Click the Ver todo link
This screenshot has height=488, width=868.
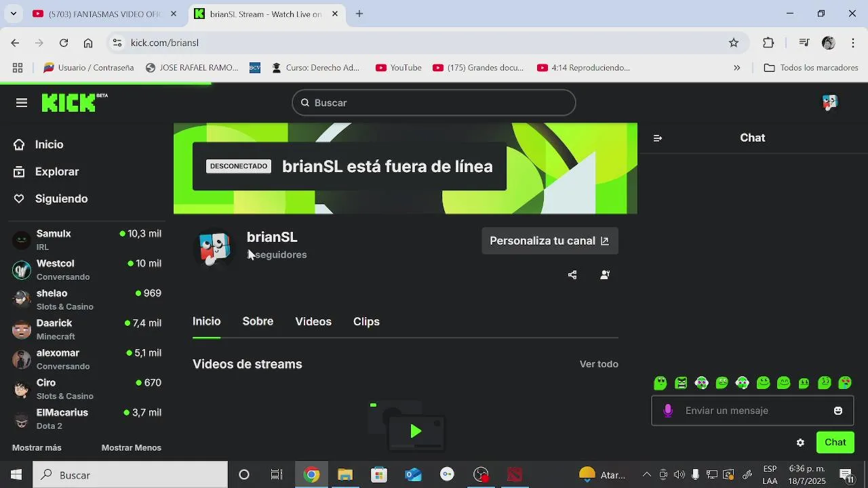599,364
